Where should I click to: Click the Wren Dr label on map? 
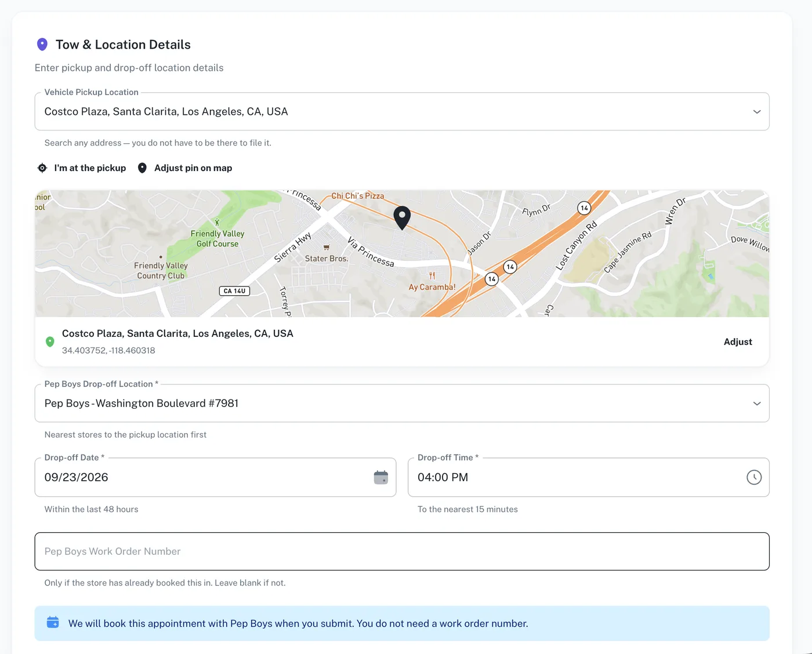[x=675, y=211]
